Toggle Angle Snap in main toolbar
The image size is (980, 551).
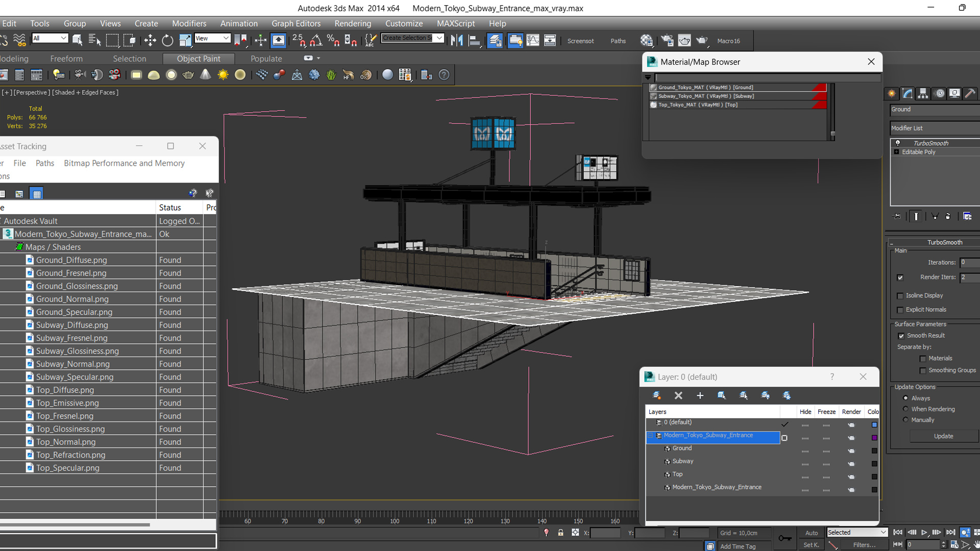(x=316, y=40)
